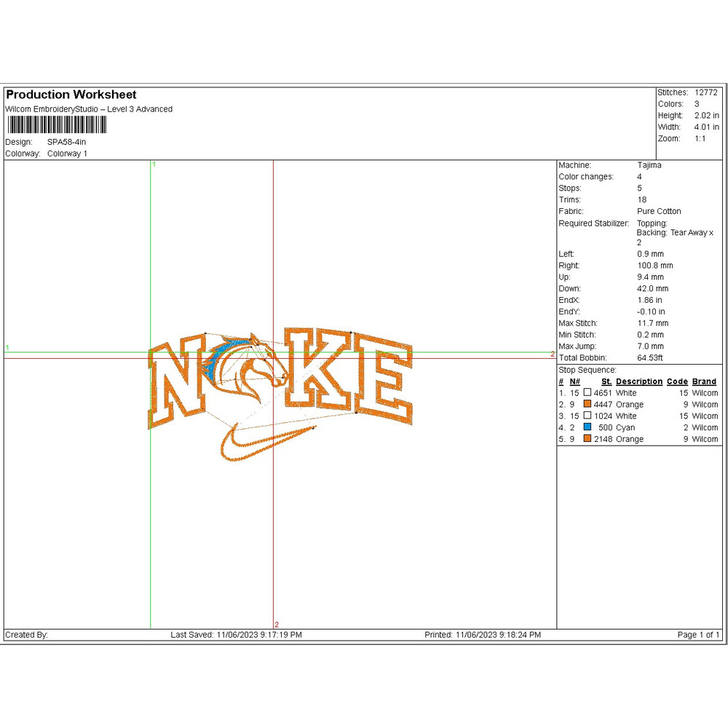Click the barcode below the worksheet title

55,126
